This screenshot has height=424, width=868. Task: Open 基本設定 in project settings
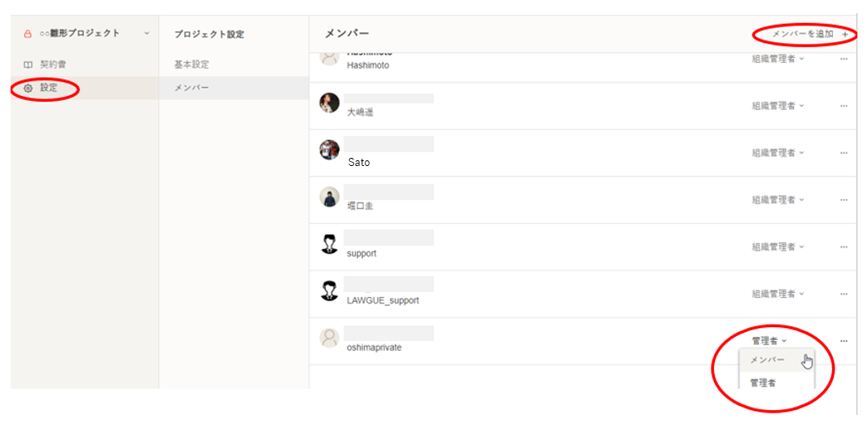coord(192,64)
